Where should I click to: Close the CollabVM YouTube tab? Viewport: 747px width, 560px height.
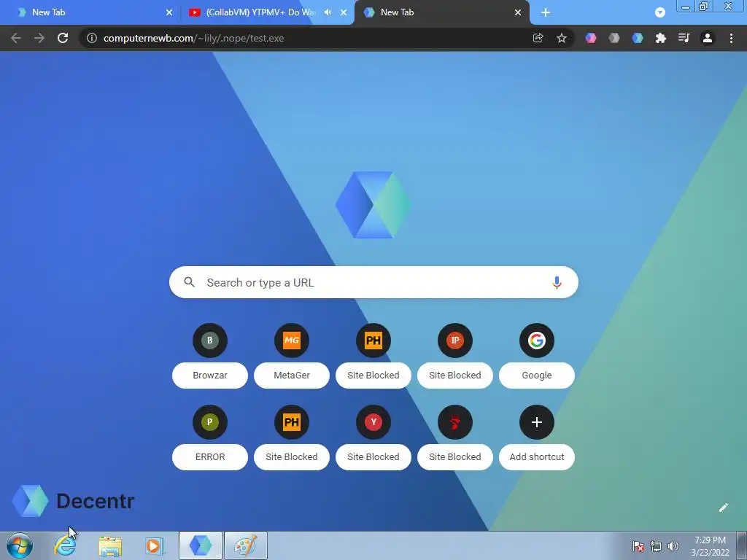(344, 12)
